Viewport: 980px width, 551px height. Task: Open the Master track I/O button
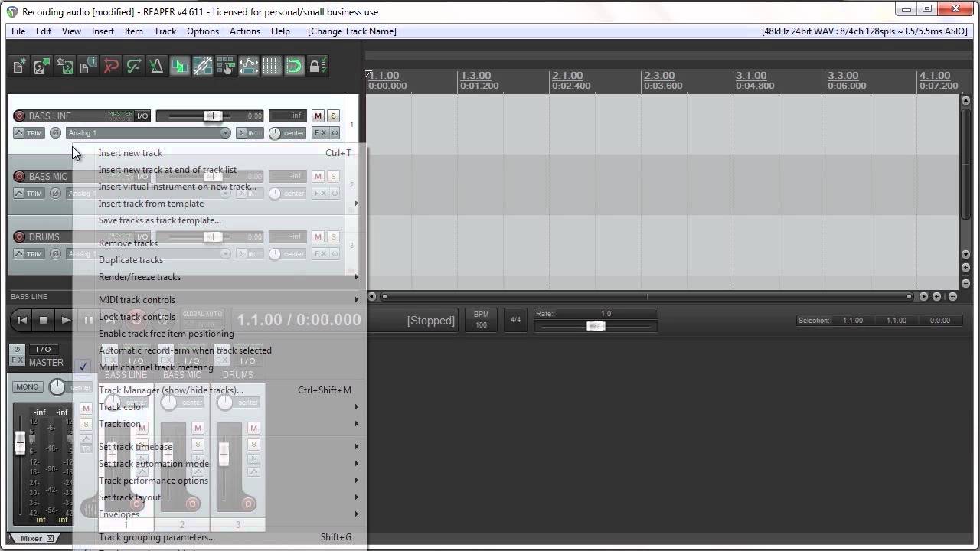43,350
